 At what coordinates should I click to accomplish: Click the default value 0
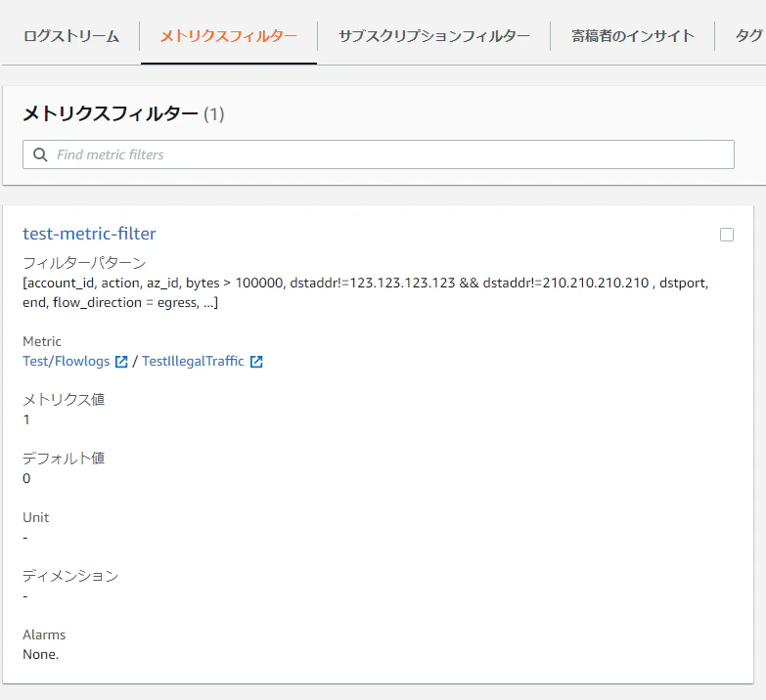pos(26,478)
